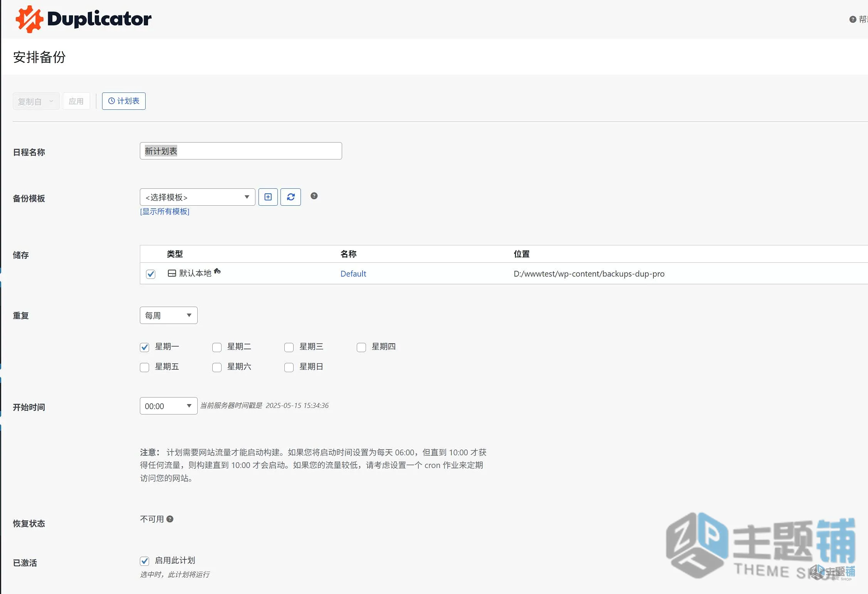Check the 星期二 box
The height and width of the screenshot is (594, 868).
(x=217, y=347)
